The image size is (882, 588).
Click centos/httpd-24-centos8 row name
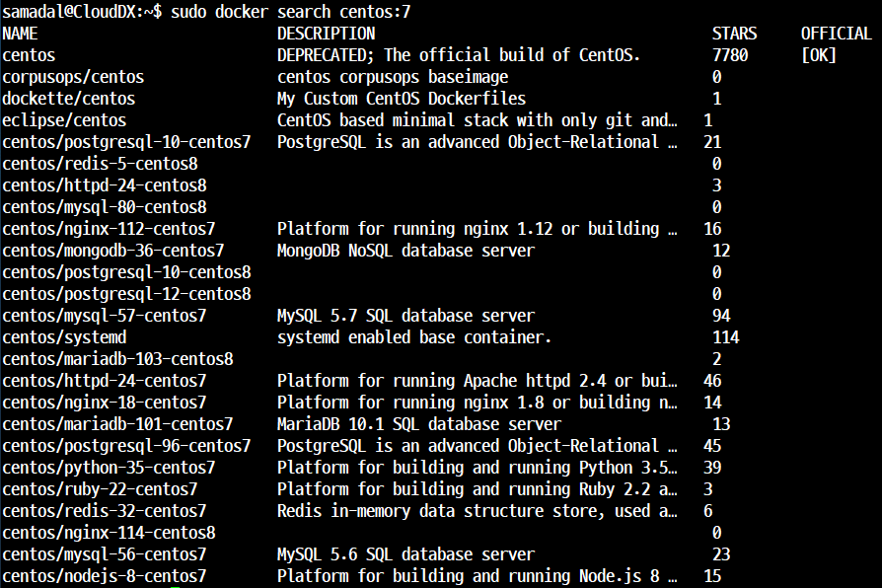pyautogui.click(x=105, y=185)
